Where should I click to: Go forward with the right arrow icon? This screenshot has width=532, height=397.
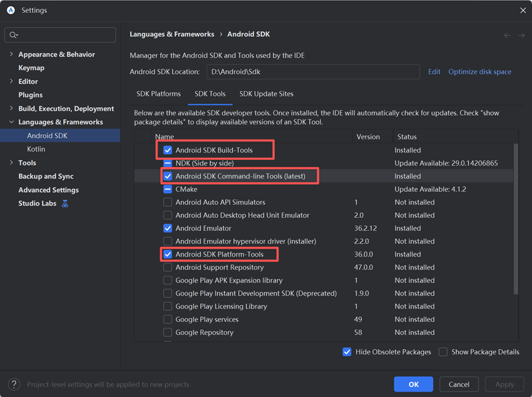(522, 35)
